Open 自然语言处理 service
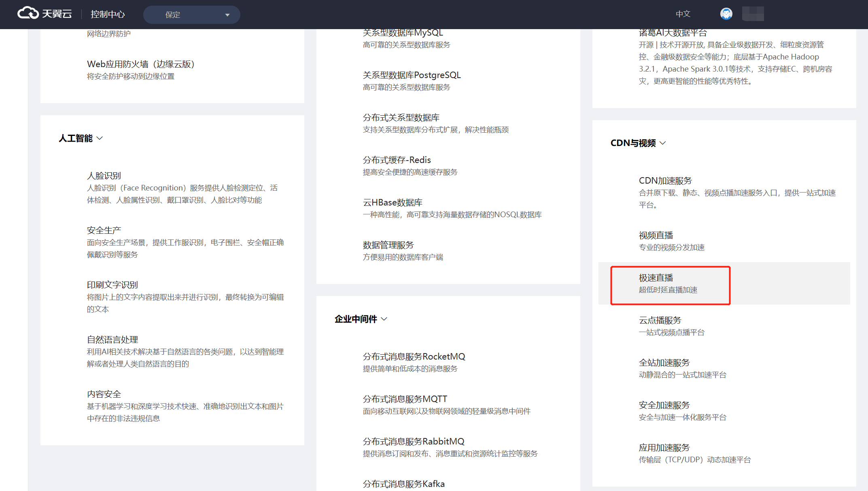The width and height of the screenshot is (868, 491). (x=112, y=340)
